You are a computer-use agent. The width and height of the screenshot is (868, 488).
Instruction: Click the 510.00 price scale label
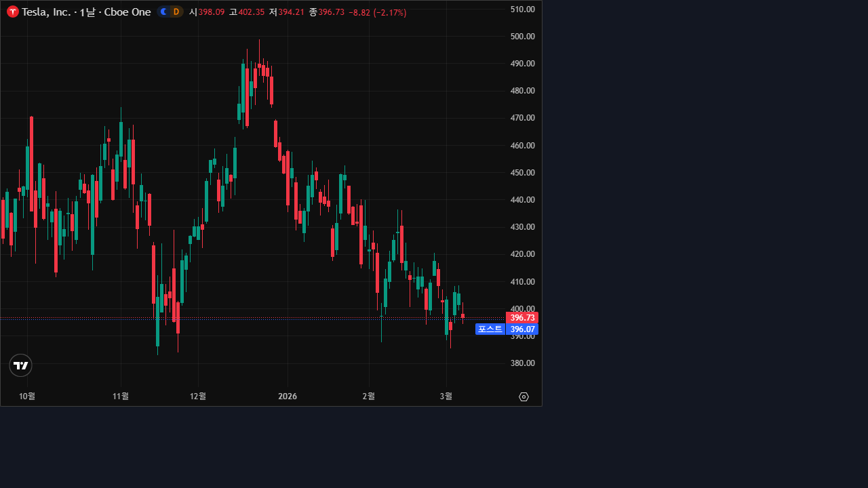click(523, 9)
